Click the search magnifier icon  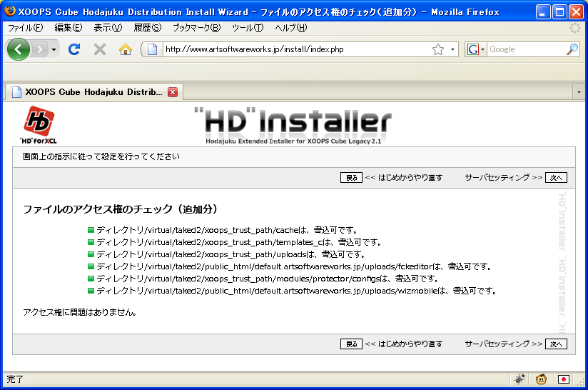pyautogui.click(x=572, y=49)
